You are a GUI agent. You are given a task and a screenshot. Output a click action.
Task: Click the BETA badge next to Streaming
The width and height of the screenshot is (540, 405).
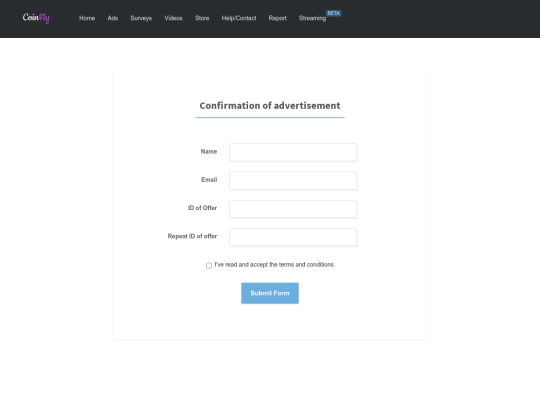pyautogui.click(x=333, y=13)
